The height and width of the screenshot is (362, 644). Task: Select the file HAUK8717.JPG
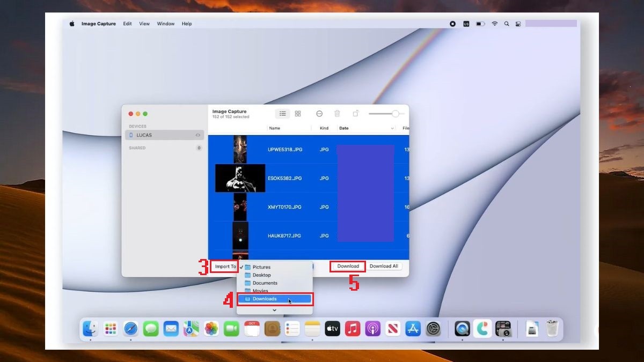pos(284,235)
